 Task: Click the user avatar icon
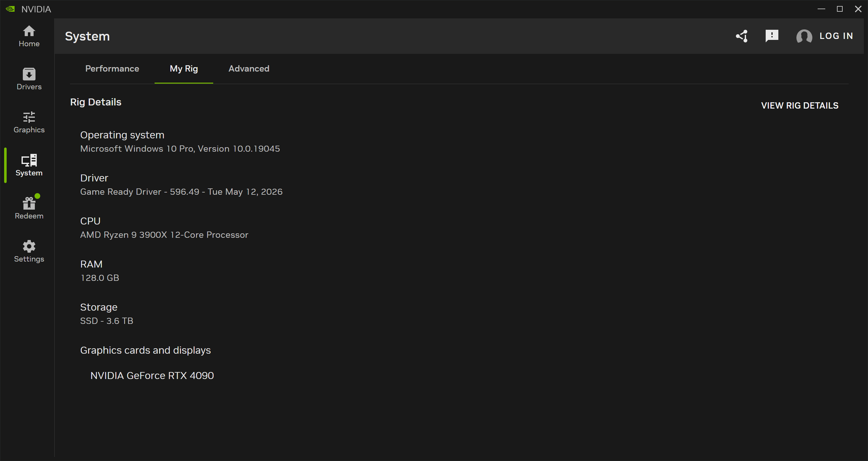(x=804, y=36)
